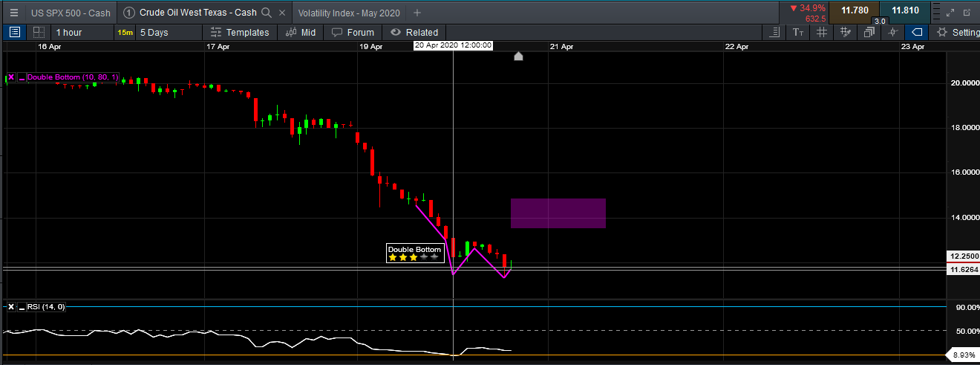Click the 11.810 buy price button
Screen dimensions: 980x365
(904, 10)
